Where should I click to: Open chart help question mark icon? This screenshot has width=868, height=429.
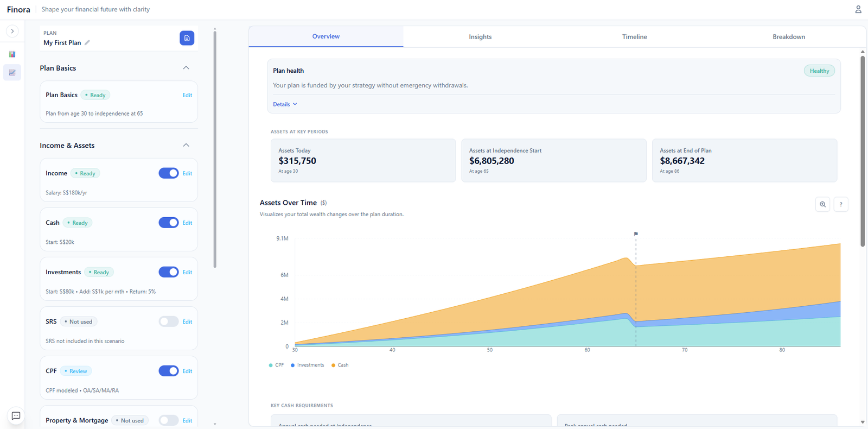840,204
